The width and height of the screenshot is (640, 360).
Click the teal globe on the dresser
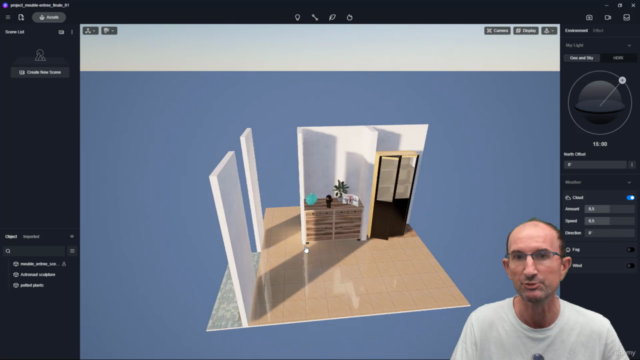tap(311, 199)
